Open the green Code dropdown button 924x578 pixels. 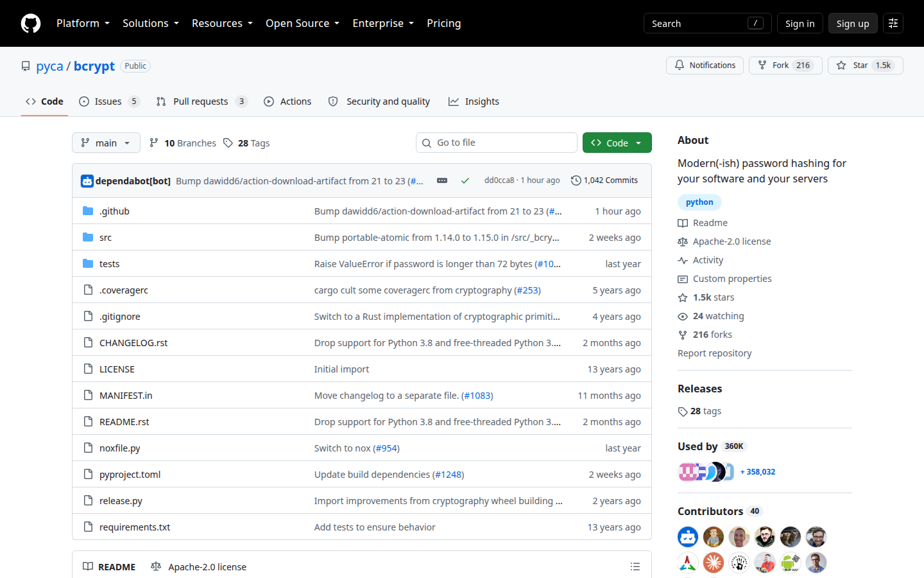click(x=617, y=143)
